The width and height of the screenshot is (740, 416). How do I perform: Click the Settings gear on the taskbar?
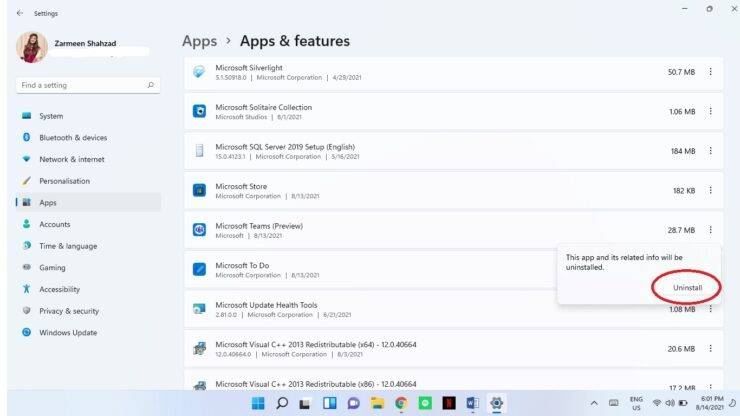coord(496,403)
